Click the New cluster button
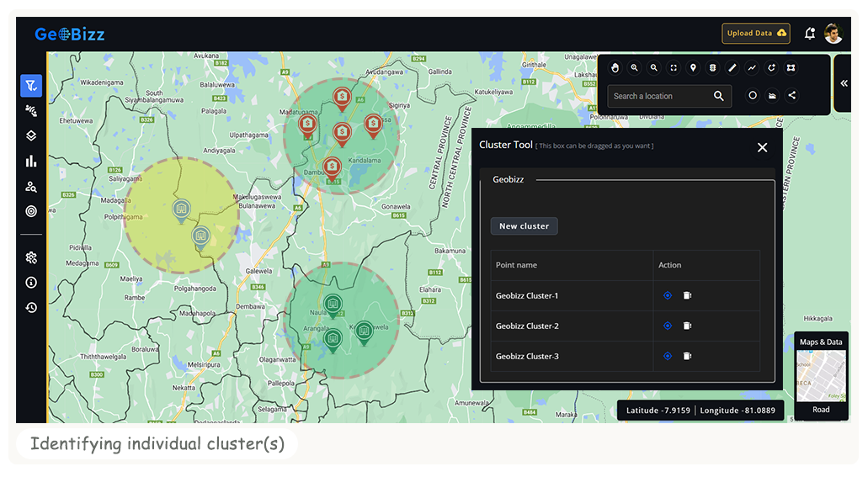The image size is (868, 477). click(x=524, y=225)
